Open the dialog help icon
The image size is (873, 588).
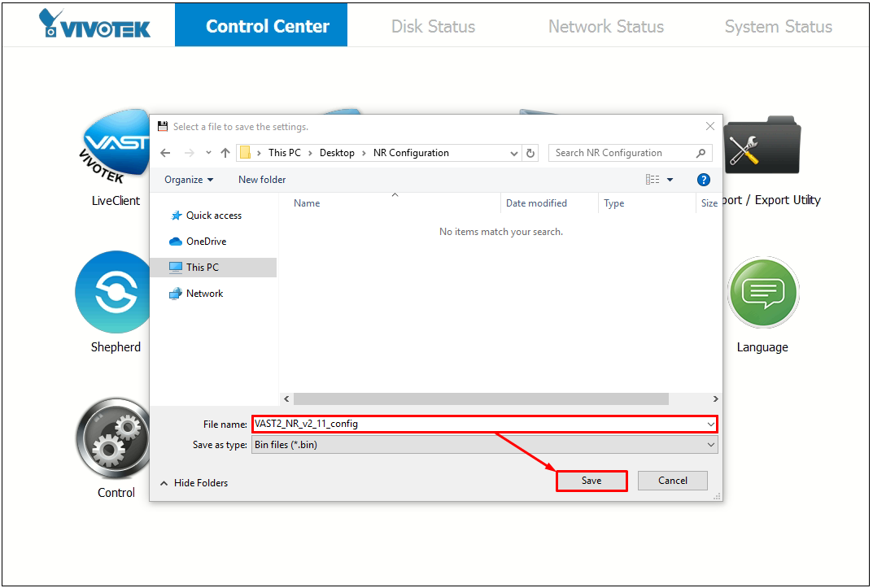pyautogui.click(x=703, y=180)
